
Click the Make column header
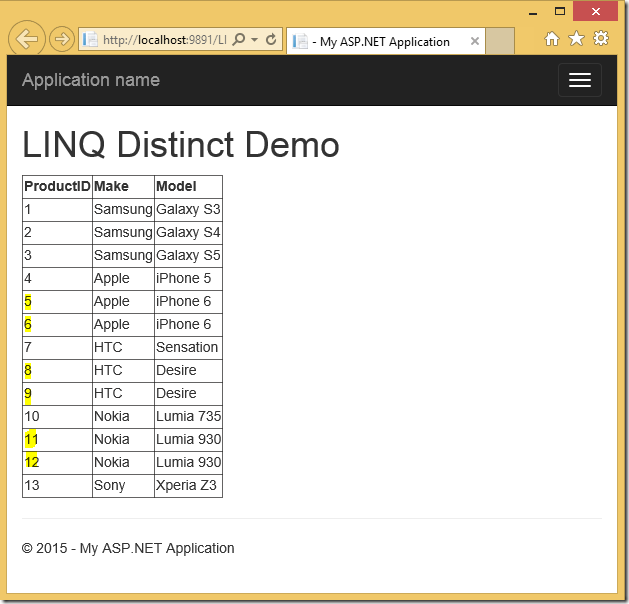click(123, 186)
